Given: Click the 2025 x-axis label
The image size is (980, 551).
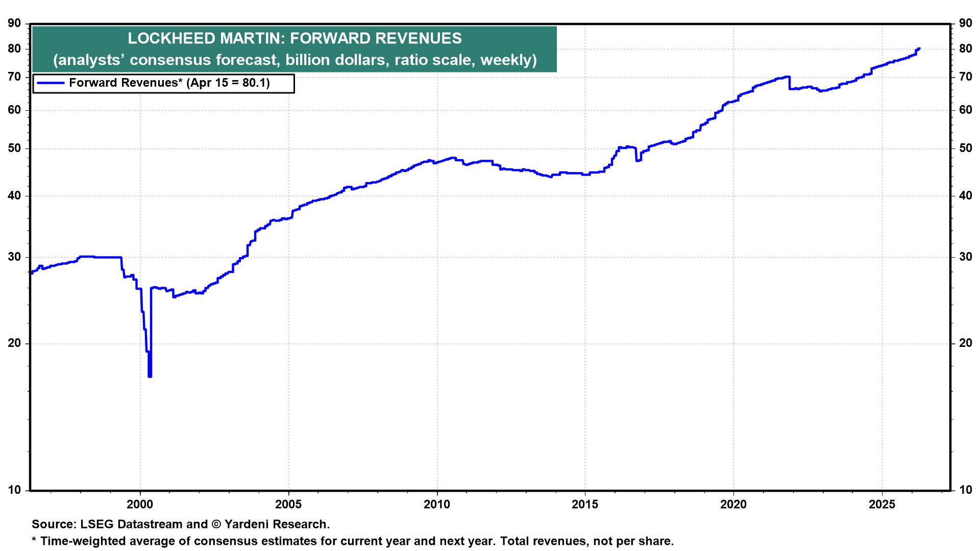Looking at the screenshot, I should pyautogui.click(x=882, y=505).
